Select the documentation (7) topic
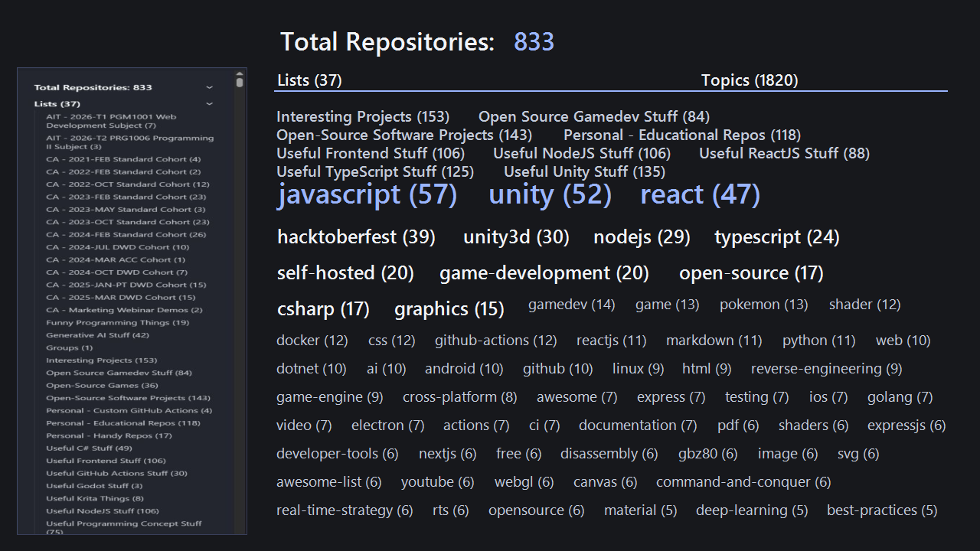Screen dimensions: 980x551 (639, 425)
